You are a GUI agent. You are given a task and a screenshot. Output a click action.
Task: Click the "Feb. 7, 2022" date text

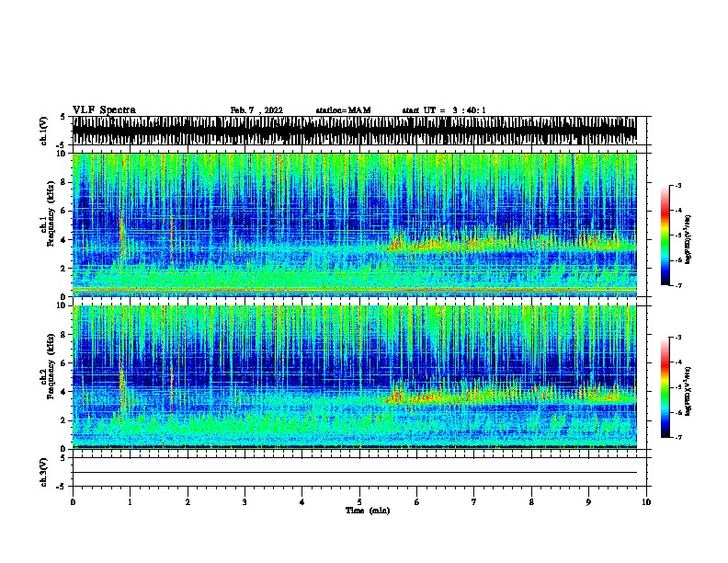click(256, 110)
